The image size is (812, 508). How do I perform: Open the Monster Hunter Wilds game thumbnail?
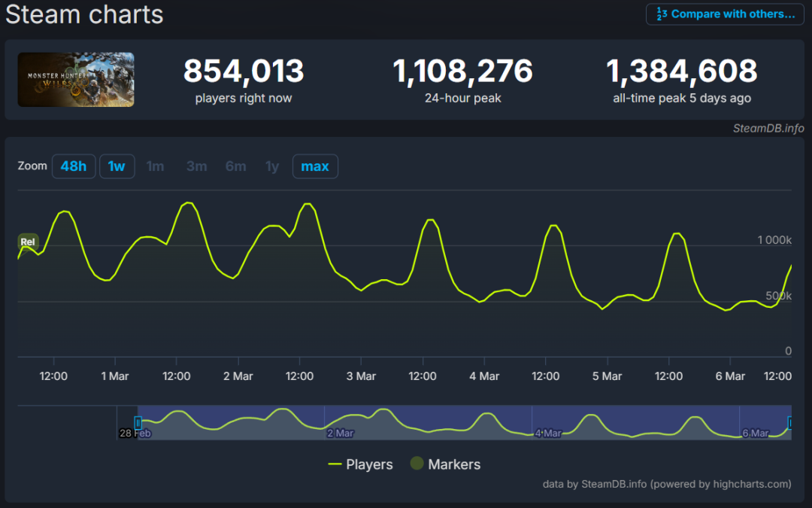76,79
